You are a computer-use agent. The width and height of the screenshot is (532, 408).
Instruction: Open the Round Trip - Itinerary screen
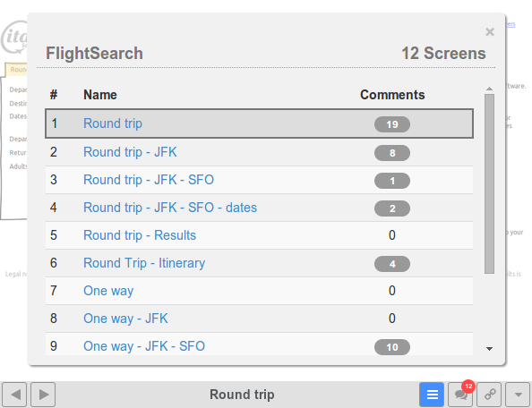point(144,263)
